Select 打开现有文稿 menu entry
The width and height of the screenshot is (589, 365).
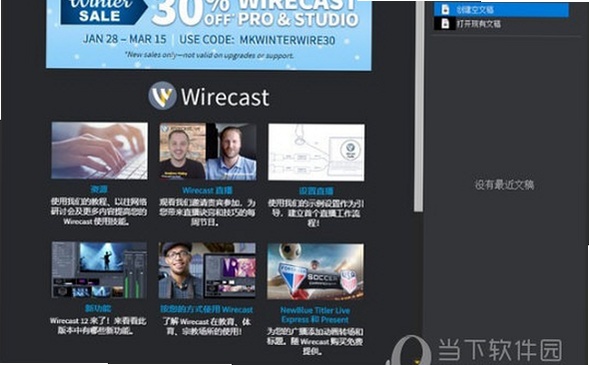pos(501,24)
